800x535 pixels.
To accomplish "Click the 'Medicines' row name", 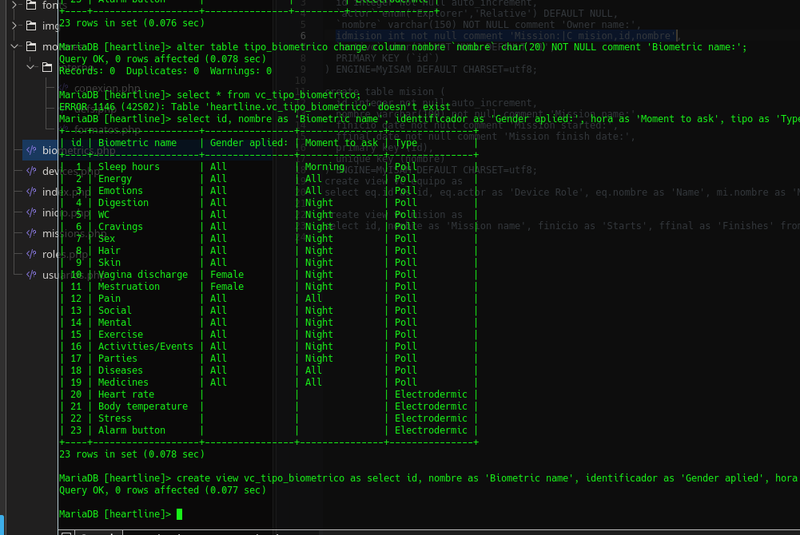I will click(x=123, y=383).
